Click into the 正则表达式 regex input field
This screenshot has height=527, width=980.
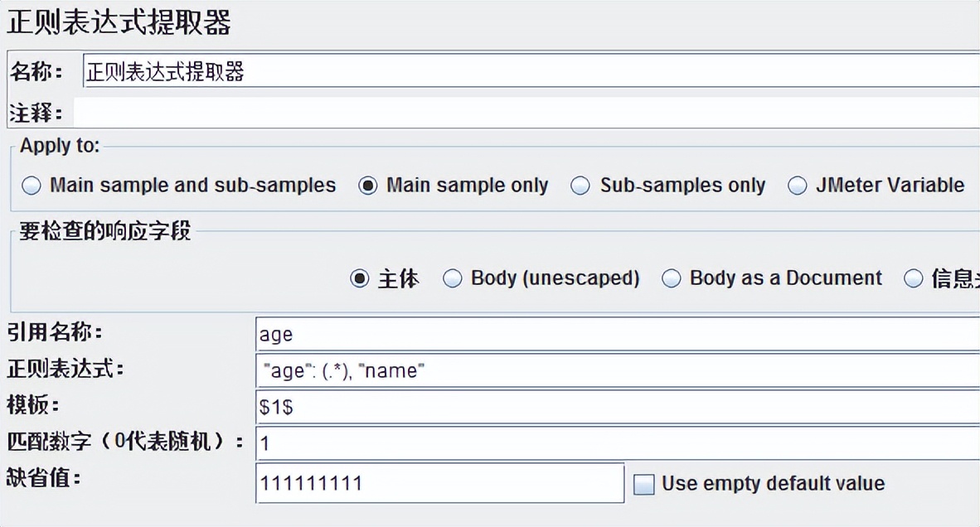pos(618,370)
